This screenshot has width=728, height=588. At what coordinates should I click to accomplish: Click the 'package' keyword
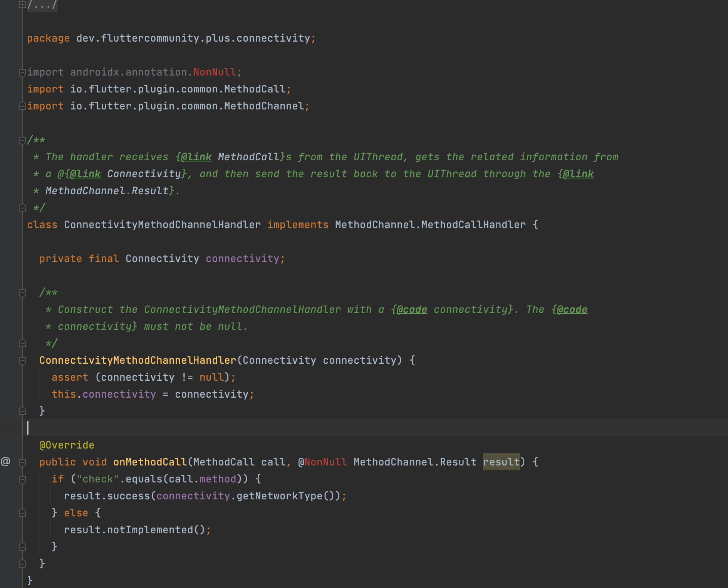click(48, 38)
